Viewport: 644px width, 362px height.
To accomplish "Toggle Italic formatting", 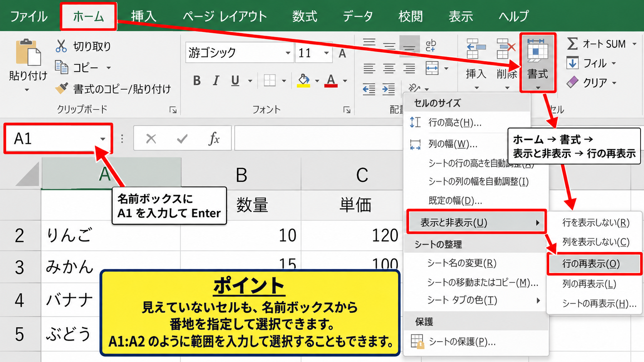I will [x=216, y=80].
